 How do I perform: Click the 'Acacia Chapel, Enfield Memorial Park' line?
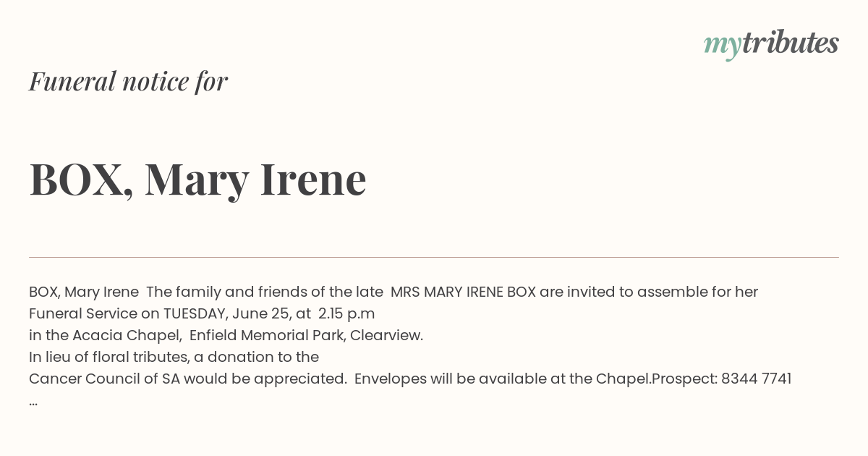(226, 336)
